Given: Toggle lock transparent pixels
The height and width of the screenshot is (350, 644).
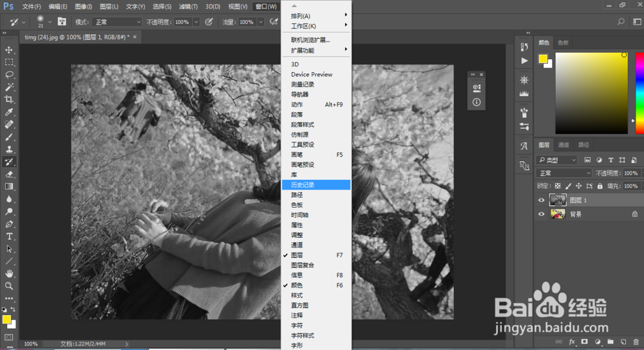Looking at the screenshot, I should tap(558, 186).
